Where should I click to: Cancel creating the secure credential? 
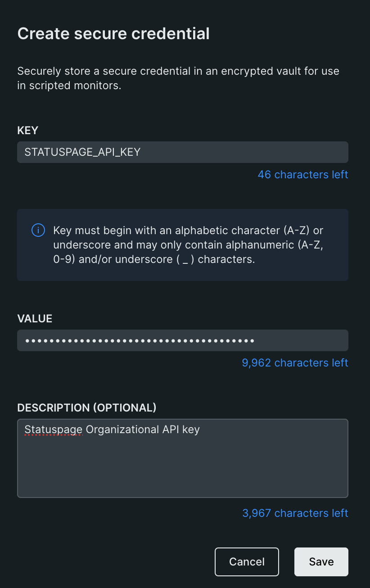tap(247, 561)
